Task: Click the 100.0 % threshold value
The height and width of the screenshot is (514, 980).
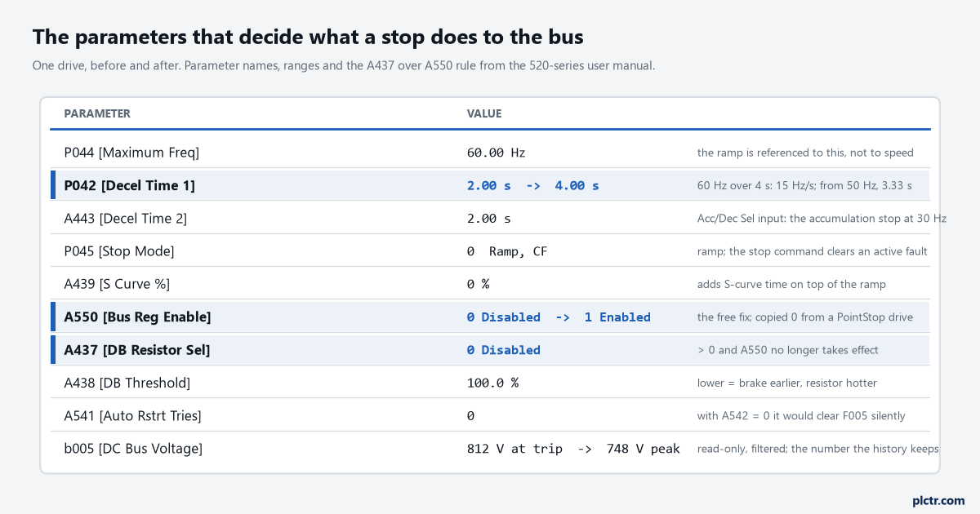Action: pos(492,383)
